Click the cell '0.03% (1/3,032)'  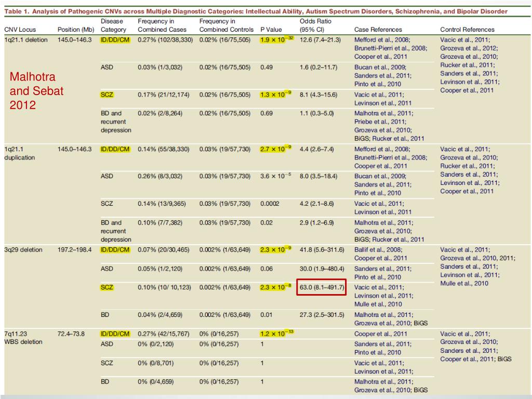(x=160, y=67)
